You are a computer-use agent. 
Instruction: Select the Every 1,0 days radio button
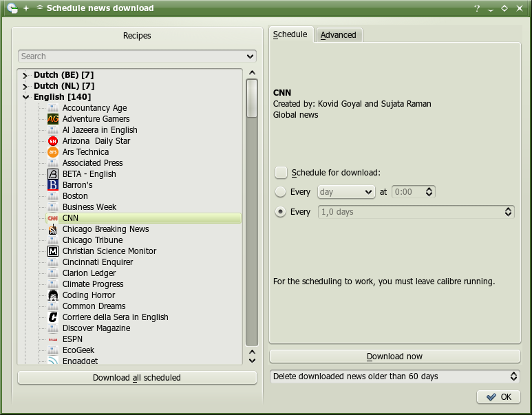280,212
